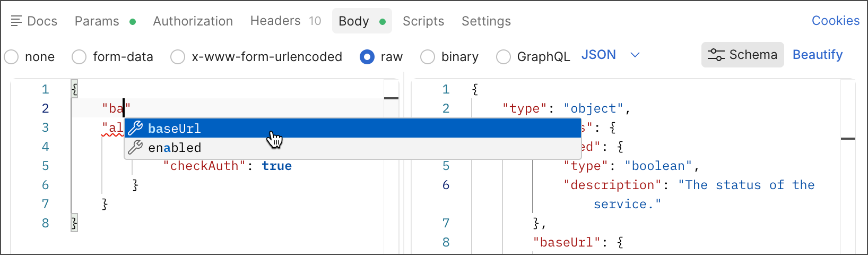
Task: Click the Schema sliders icon
Action: coord(716,55)
